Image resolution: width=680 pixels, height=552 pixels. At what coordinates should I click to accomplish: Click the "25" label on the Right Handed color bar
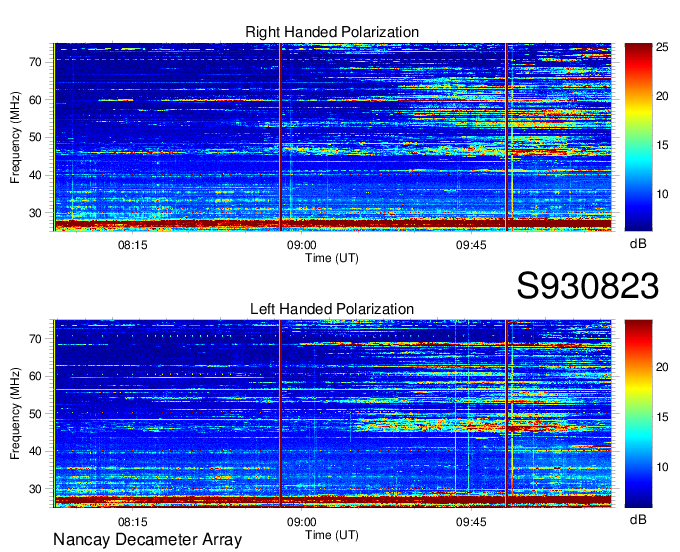(662, 47)
